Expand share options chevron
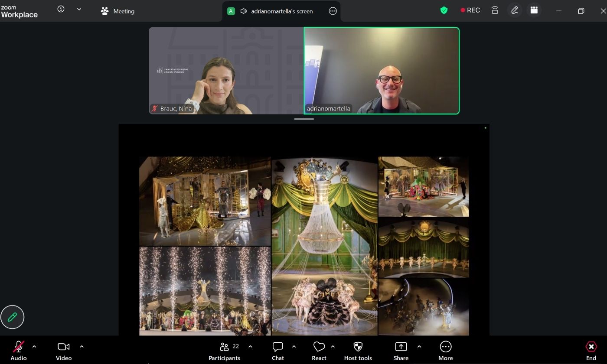 pos(419,347)
